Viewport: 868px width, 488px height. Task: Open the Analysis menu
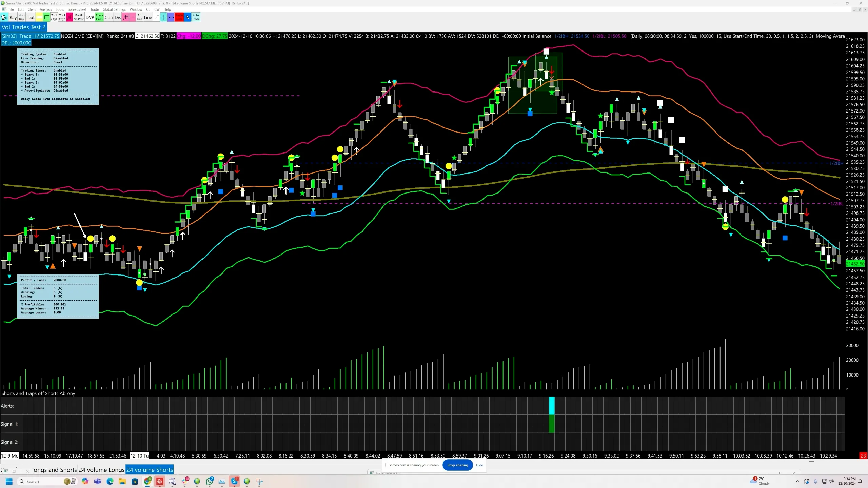point(46,9)
